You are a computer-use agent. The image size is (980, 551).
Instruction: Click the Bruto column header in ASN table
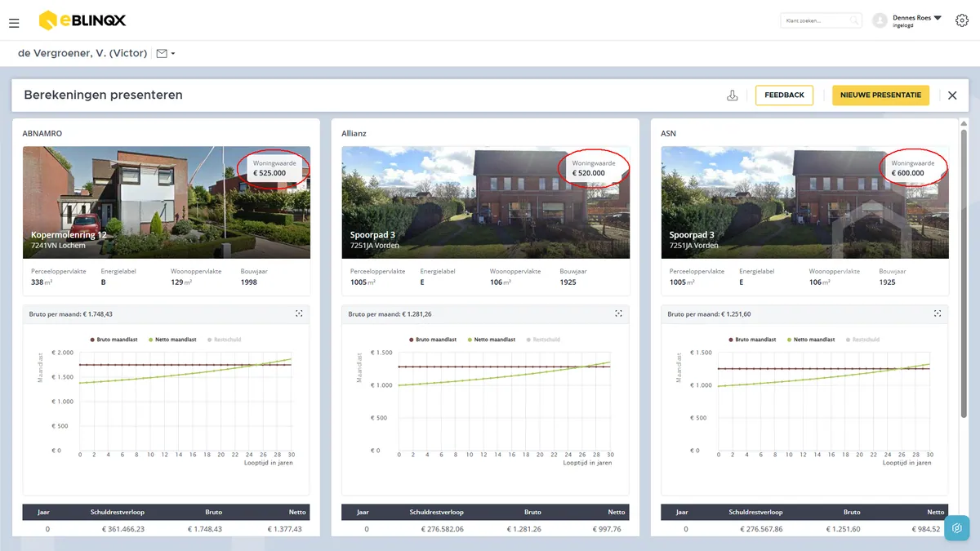click(x=852, y=512)
